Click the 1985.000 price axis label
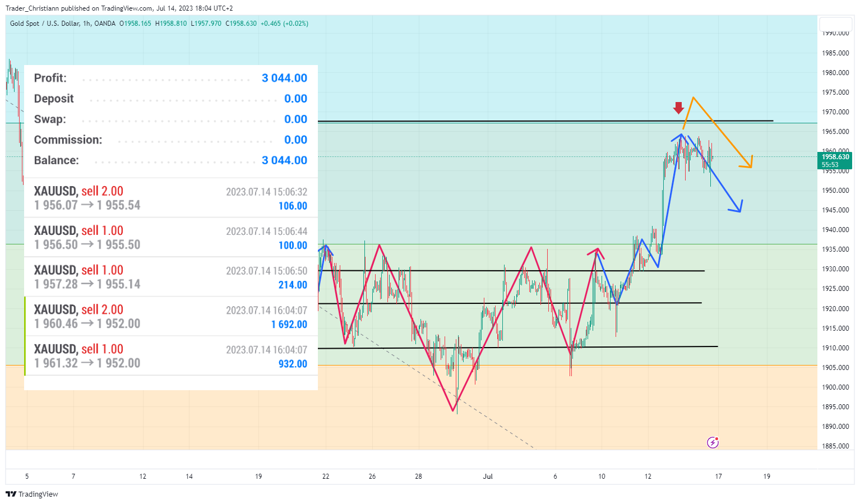Screen dimensions: 860x504 tap(835, 53)
